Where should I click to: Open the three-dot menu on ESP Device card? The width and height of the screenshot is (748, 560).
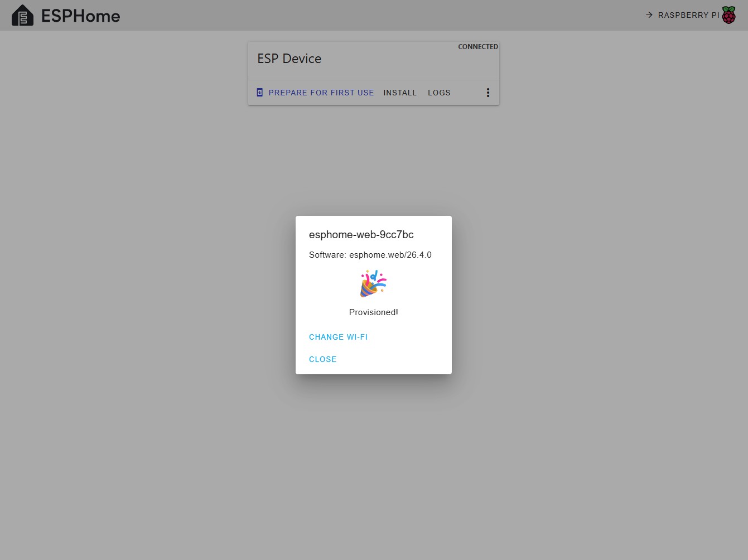tap(488, 93)
